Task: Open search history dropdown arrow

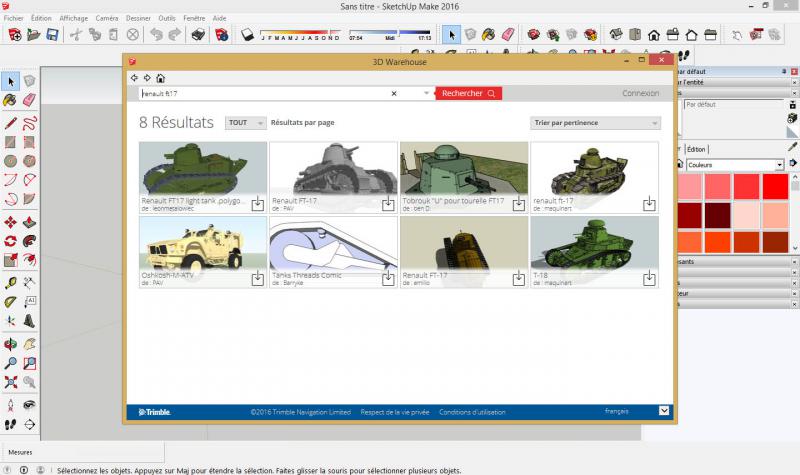Action: [x=427, y=93]
